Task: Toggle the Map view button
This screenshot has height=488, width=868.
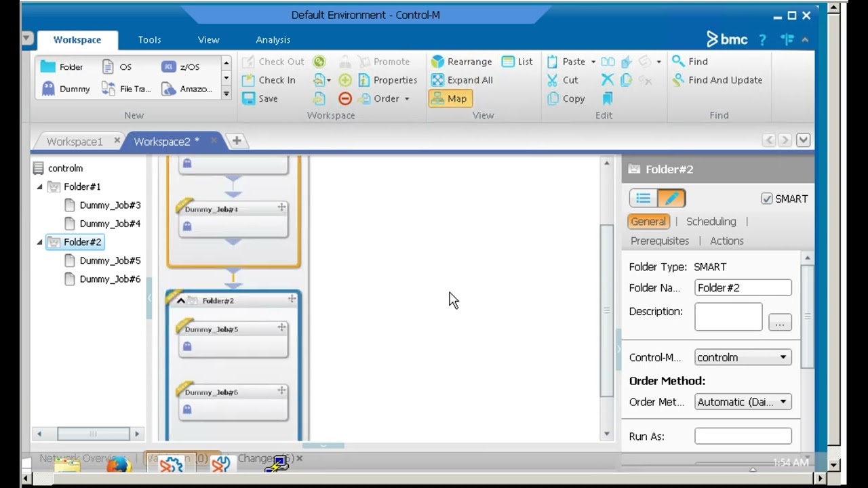Action: tap(450, 98)
